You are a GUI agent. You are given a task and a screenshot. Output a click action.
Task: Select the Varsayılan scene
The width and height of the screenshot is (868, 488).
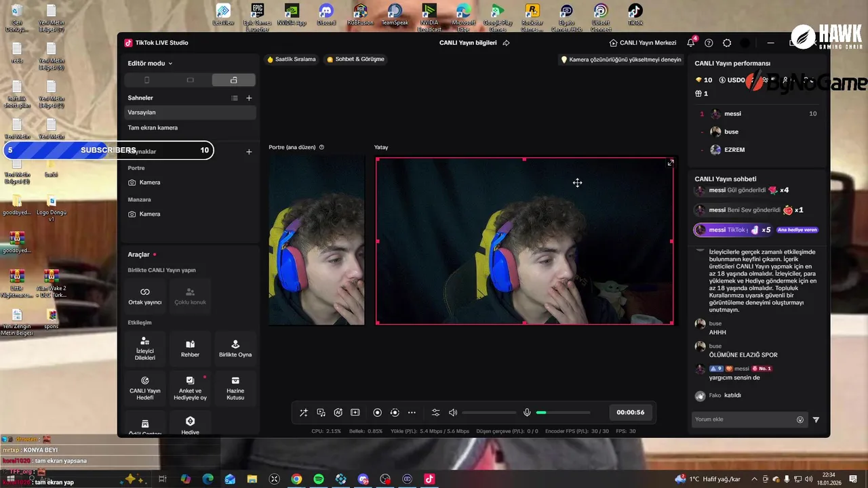click(190, 113)
